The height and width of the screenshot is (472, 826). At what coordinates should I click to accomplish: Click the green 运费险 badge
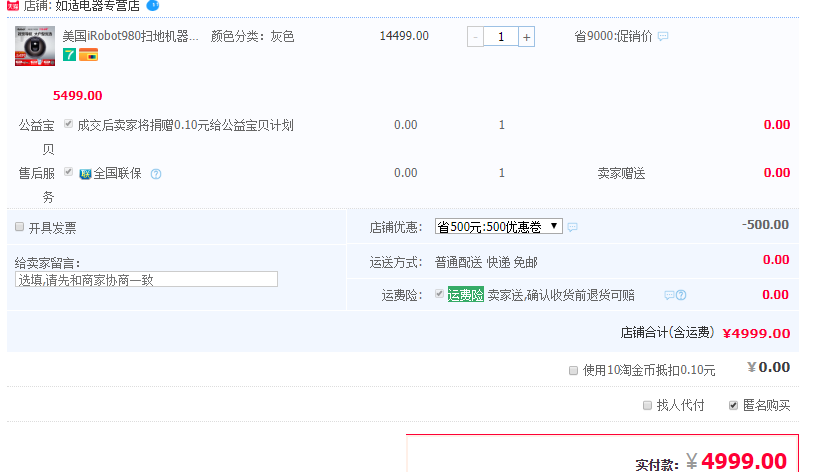click(x=466, y=294)
